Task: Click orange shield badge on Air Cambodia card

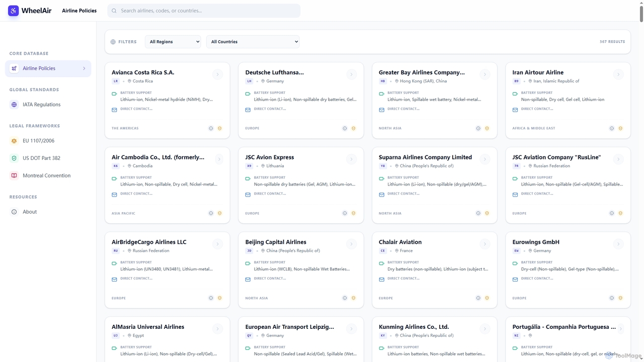Action: 220,213
